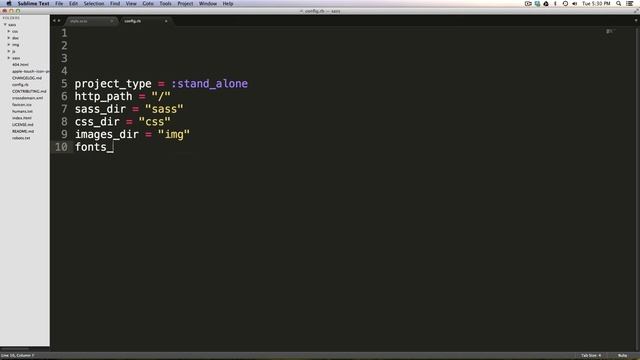Open the Project menu

point(185,3)
